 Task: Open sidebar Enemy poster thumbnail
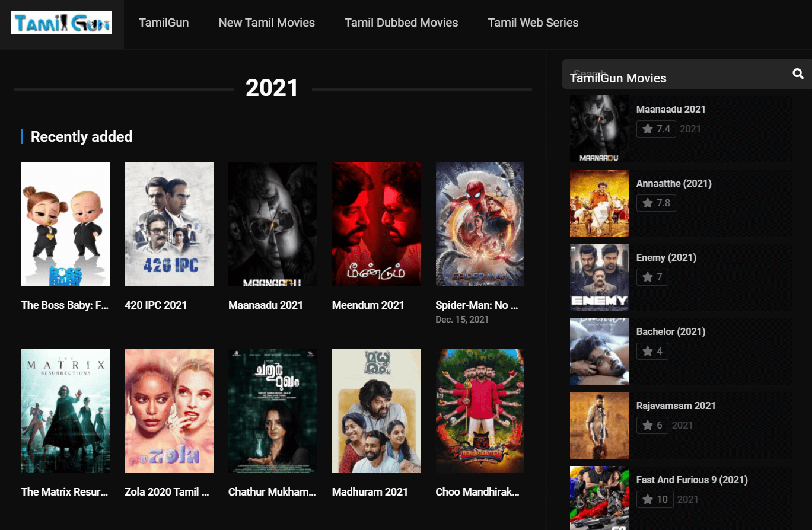(600, 277)
